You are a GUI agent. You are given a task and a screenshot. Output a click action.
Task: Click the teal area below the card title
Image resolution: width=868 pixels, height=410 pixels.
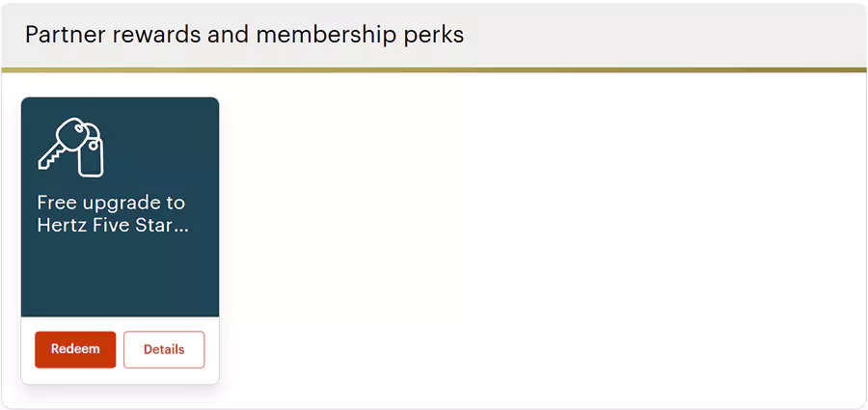click(120, 280)
